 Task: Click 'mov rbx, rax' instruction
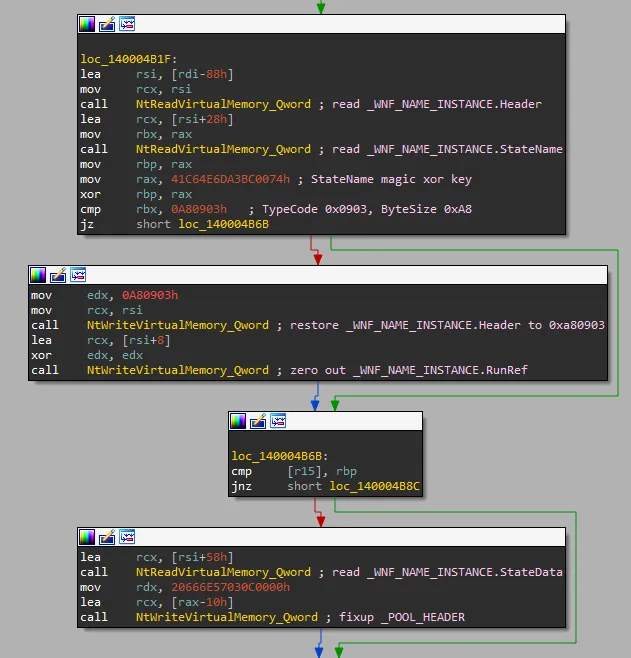click(136, 135)
